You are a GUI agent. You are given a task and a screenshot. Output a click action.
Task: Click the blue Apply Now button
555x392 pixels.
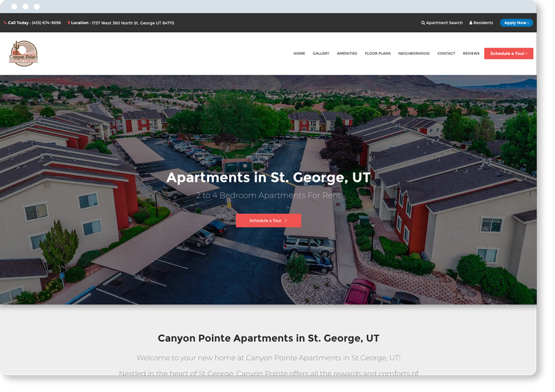516,23
